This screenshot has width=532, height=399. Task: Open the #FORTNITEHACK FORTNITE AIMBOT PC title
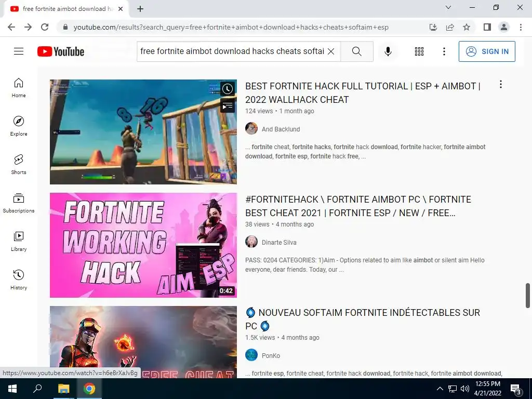[x=358, y=206]
